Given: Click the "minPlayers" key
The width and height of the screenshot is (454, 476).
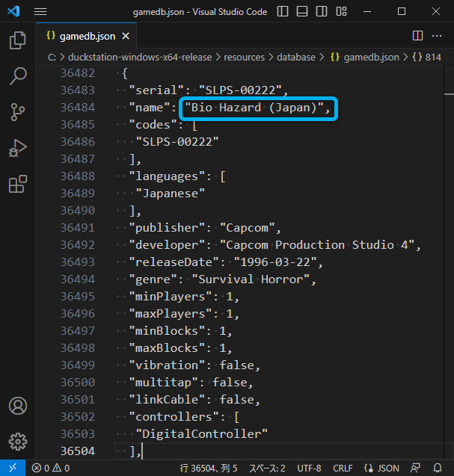Looking at the screenshot, I should tap(171, 297).
